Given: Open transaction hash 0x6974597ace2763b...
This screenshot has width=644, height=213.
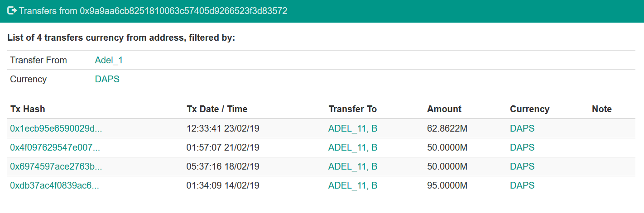Looking at the screenshot, I should click(x=56, y=166).
